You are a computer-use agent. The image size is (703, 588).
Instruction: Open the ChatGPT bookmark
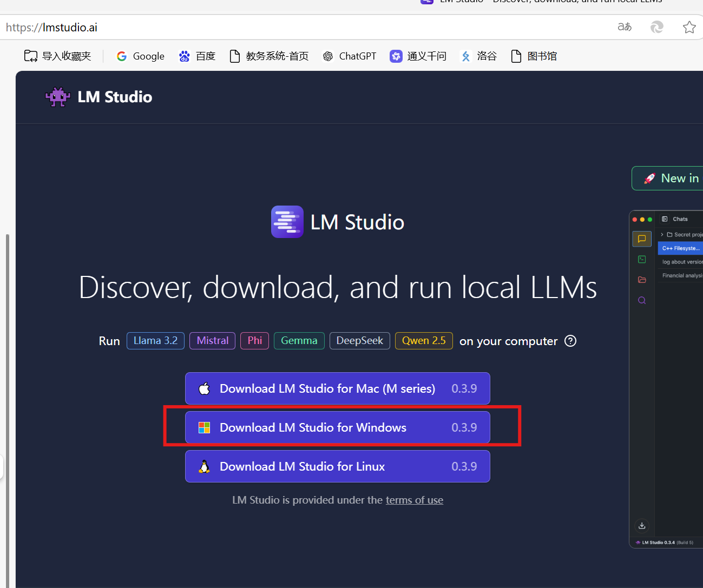pos(349,56)
